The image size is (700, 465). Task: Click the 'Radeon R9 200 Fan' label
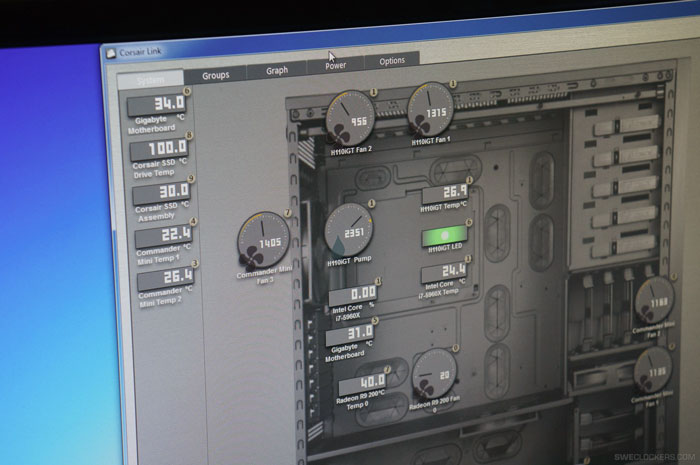434,404
